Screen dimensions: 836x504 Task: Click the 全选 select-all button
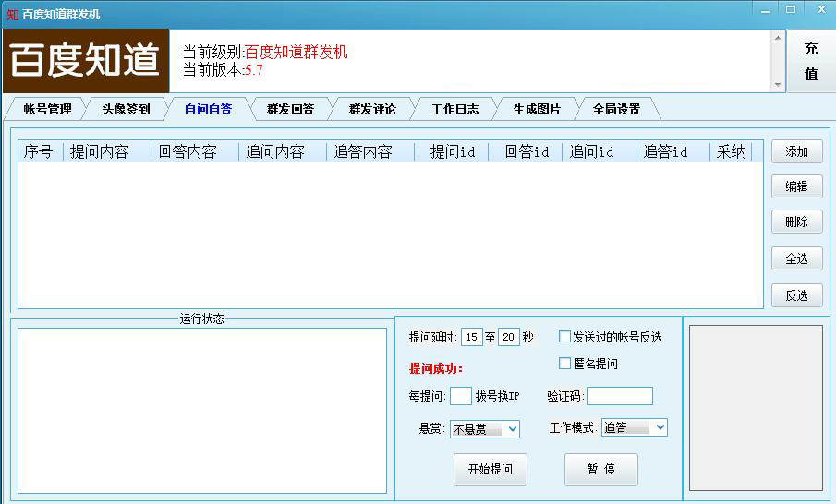[796, 259]
